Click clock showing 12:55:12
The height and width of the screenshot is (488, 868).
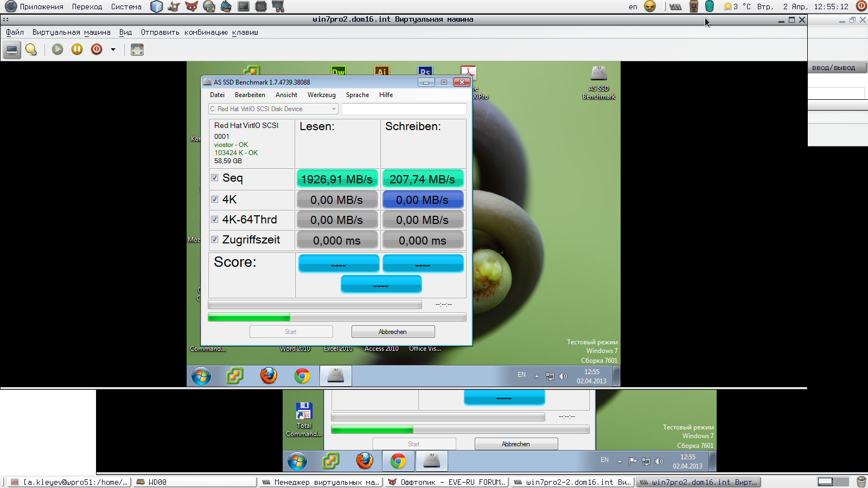tap(831, 7)
